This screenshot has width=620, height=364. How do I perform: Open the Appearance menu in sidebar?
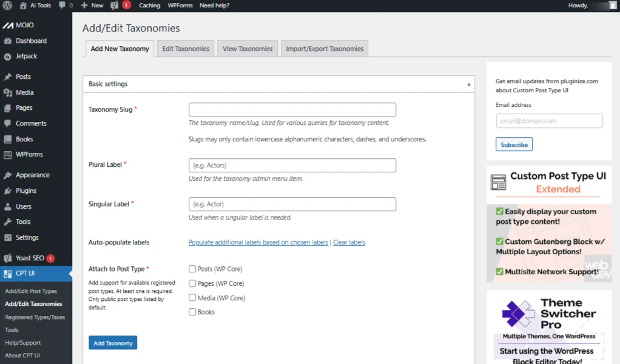tap(32, 175)
